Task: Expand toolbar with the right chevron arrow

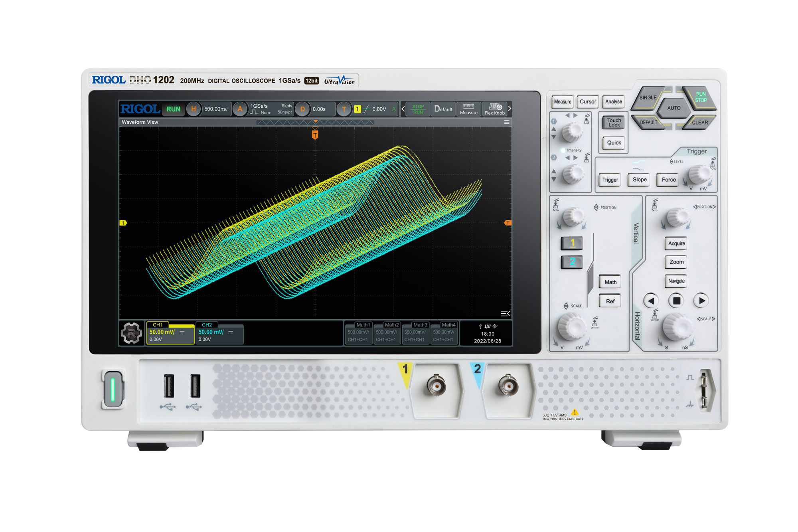Action: 510,109
